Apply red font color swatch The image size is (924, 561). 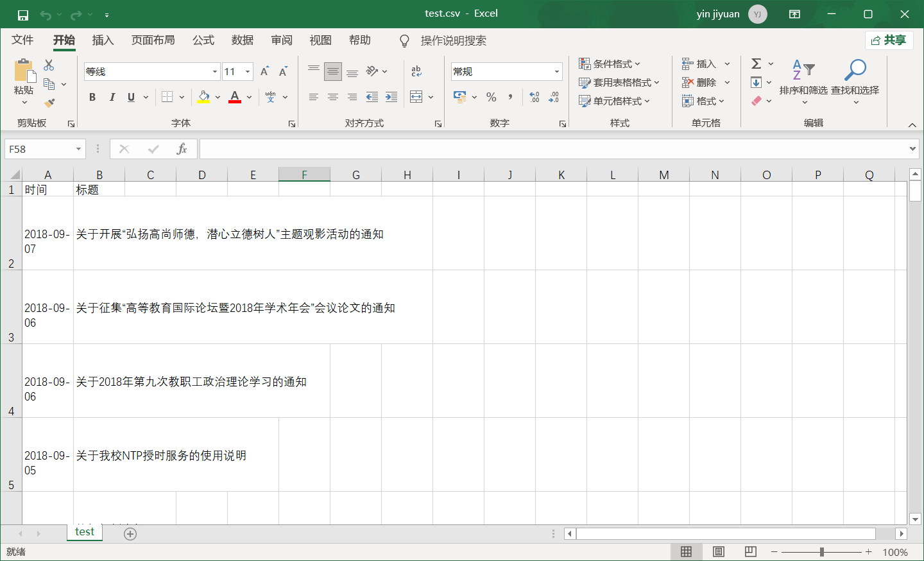click(235, 97)
